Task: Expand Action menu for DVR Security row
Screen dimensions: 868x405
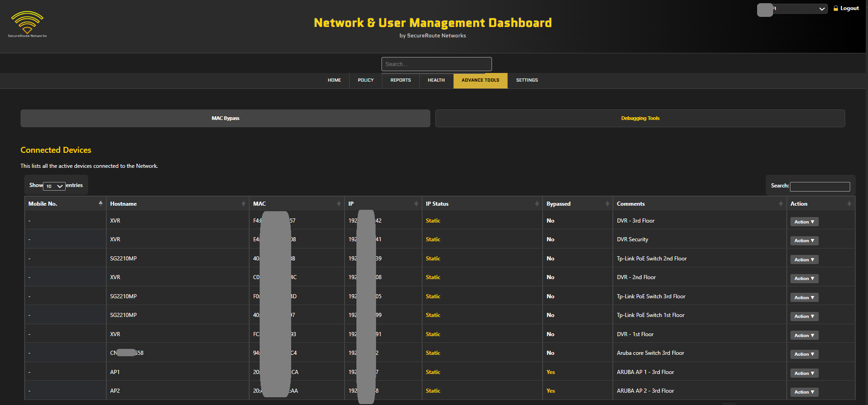Action: (x=804, y=241)
